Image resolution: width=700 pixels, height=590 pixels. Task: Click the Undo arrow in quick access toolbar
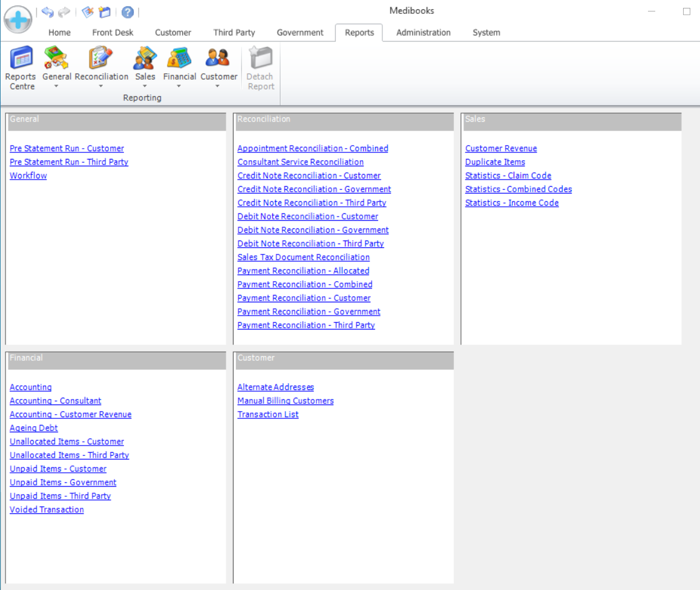click(48, 12)
